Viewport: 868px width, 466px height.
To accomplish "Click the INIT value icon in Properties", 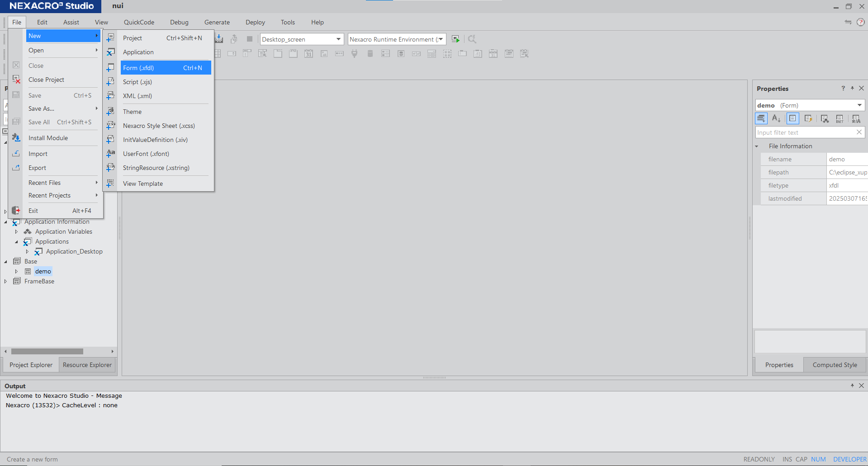I will click(x=840, y=118).
